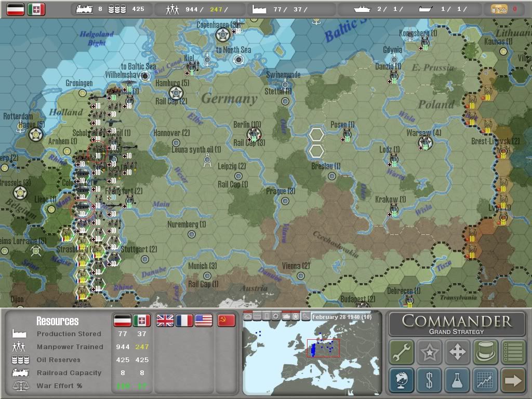Image resolution: width=532 pixels, height=399 pixels.
Task: Click the Manpower Trained people icon
Action: click(x=19, y=347)
